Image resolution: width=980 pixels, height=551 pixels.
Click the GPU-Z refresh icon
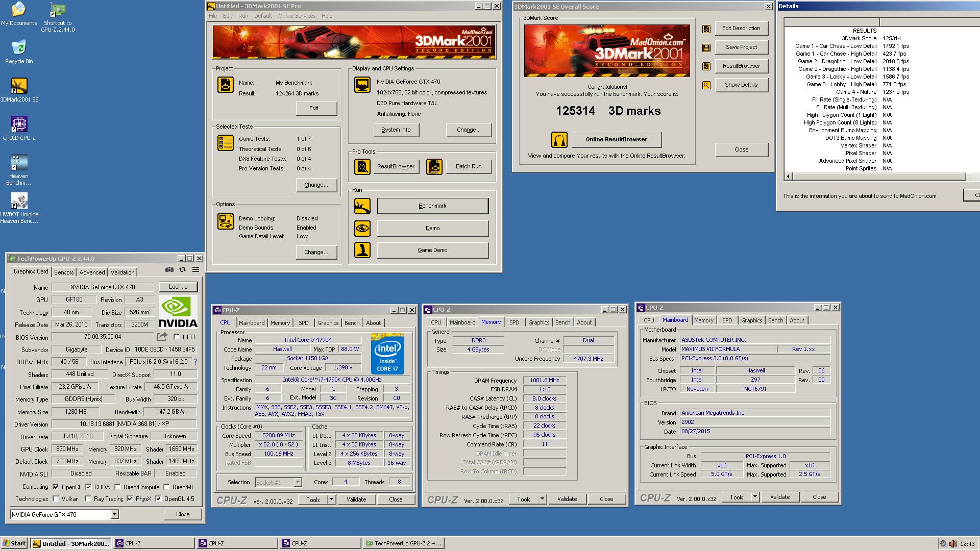point(182,270)
